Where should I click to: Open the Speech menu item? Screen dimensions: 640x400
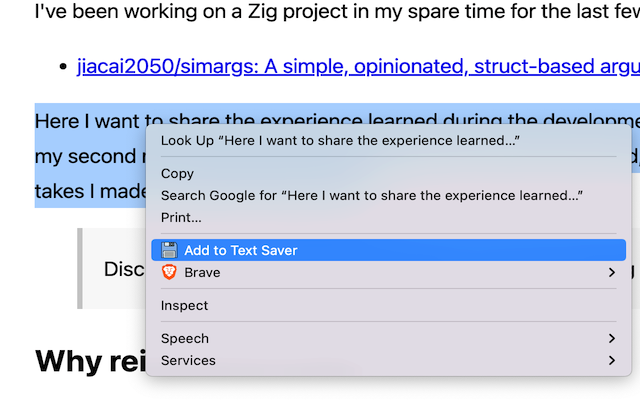point(184,338)
